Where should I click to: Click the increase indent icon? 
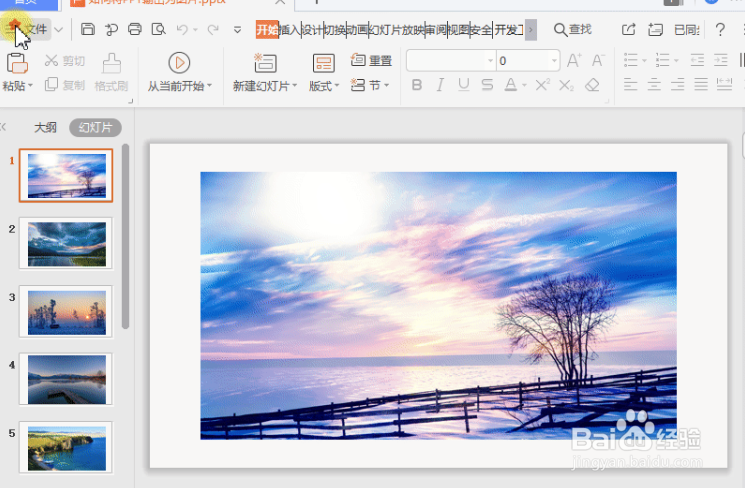721,60
